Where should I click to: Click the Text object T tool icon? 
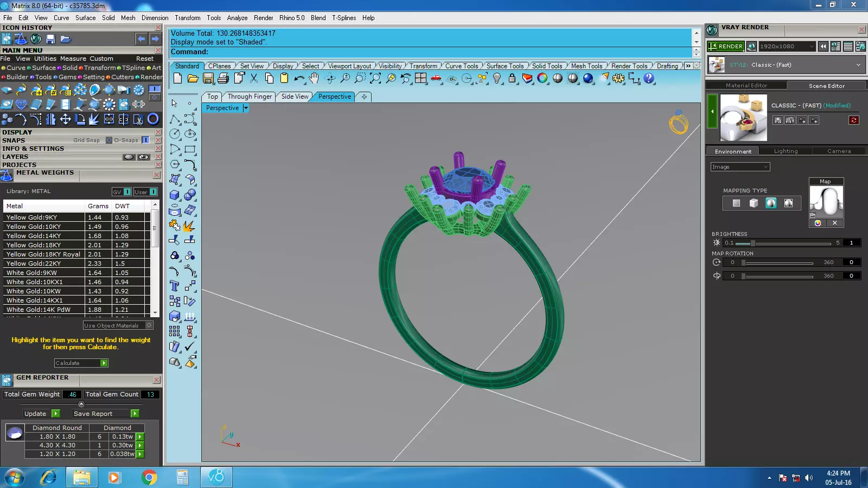coord(175,286)
